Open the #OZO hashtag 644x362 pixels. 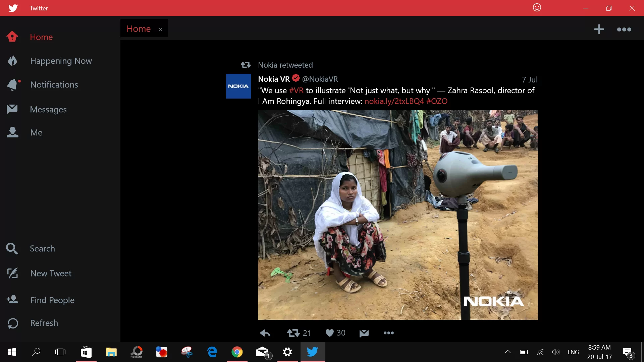click(437, 101)
